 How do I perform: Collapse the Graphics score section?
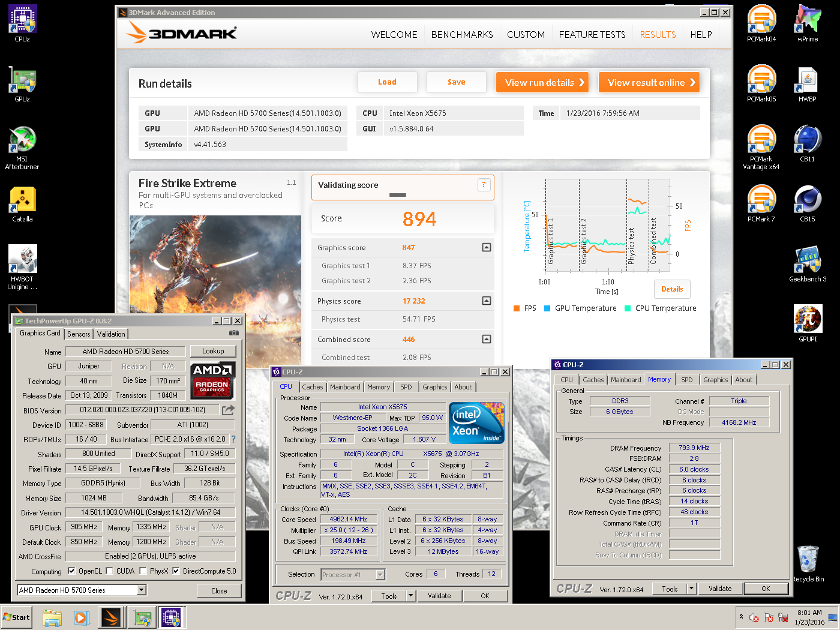(487, 247)
